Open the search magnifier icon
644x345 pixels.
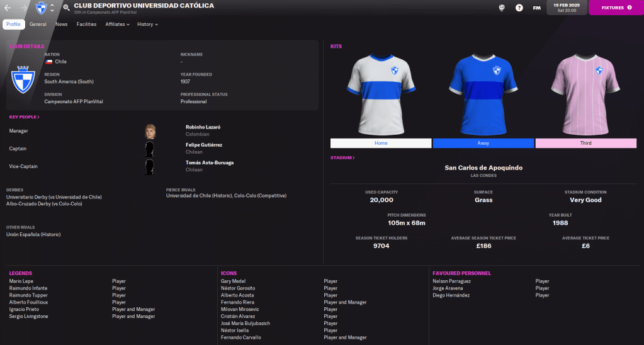[66, 8]
